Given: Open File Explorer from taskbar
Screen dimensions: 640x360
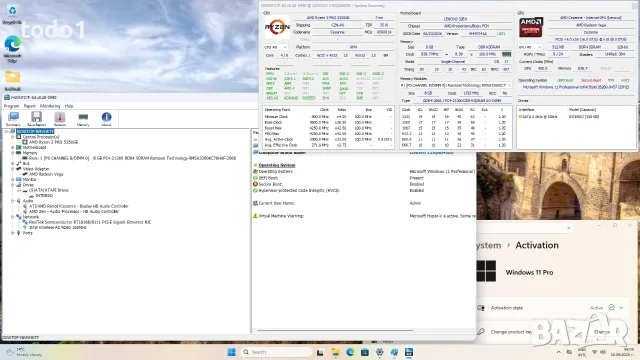Looking at the screenshot, I should point(335,352).
